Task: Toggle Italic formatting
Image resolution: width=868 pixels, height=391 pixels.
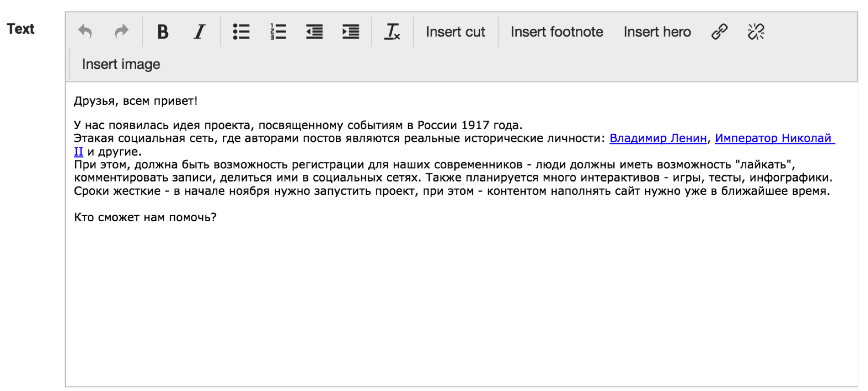Action: click(199, 32)
